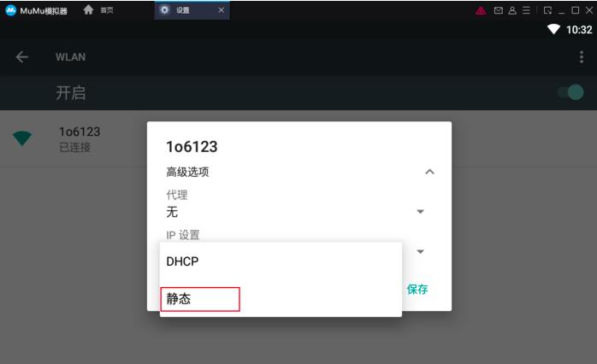Viewport: 597px width, 364px height.
Task: Open the hamburger menu in the title bar
Action: tap(526, 10)
